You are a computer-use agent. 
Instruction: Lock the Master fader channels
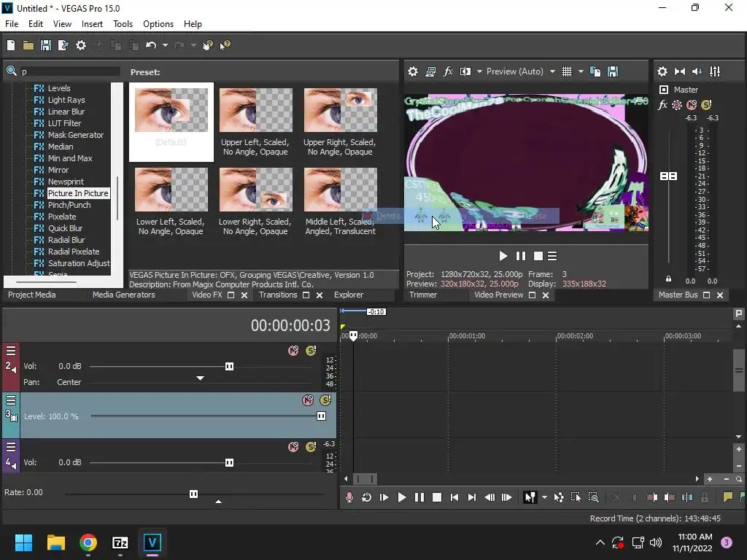(668, 279)
